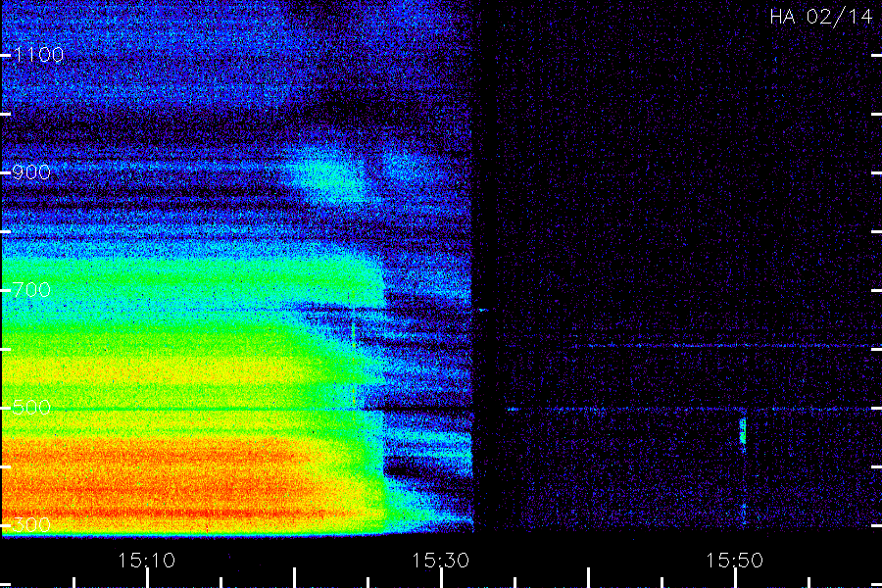The width and height of the screenshot is (882, 588).
Task: Click the 1100 frequency axis label
Action: pyautogui.click(x=39, y=55)
